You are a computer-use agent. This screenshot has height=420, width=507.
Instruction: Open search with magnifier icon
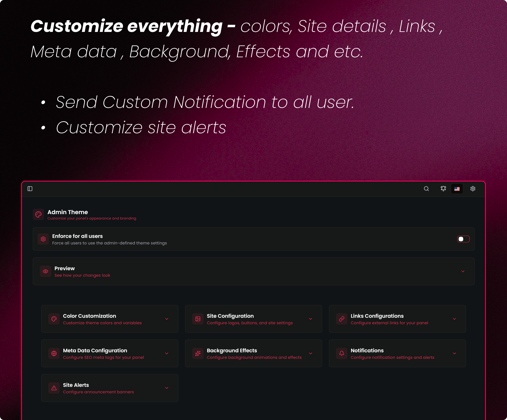click(x=426, y=189)
